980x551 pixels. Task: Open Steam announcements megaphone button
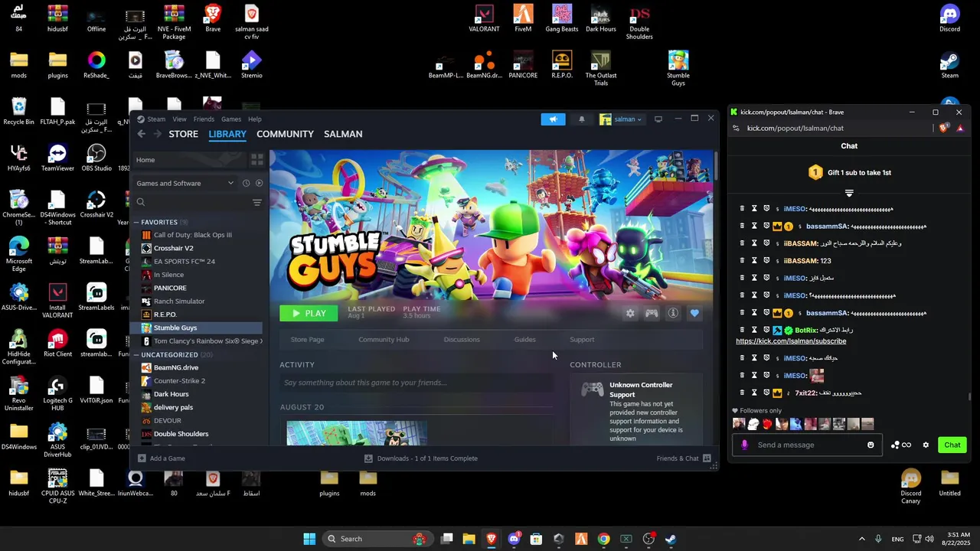point(553,119)
